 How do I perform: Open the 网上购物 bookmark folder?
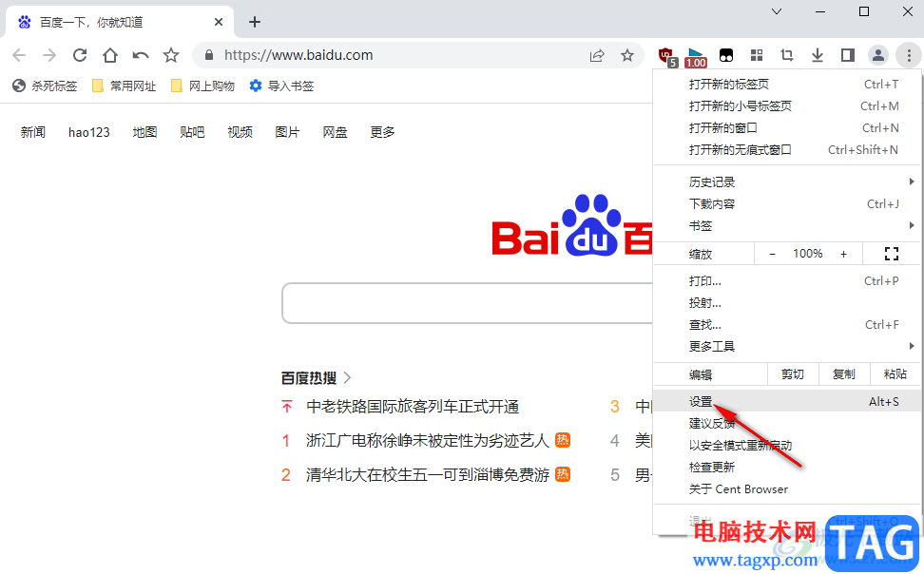click(202, 86)
